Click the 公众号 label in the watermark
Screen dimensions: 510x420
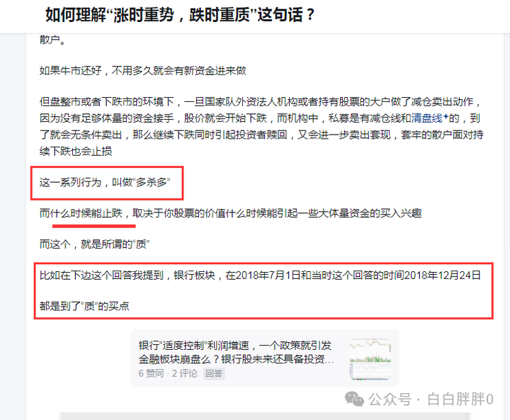click(x=390, y=399)
